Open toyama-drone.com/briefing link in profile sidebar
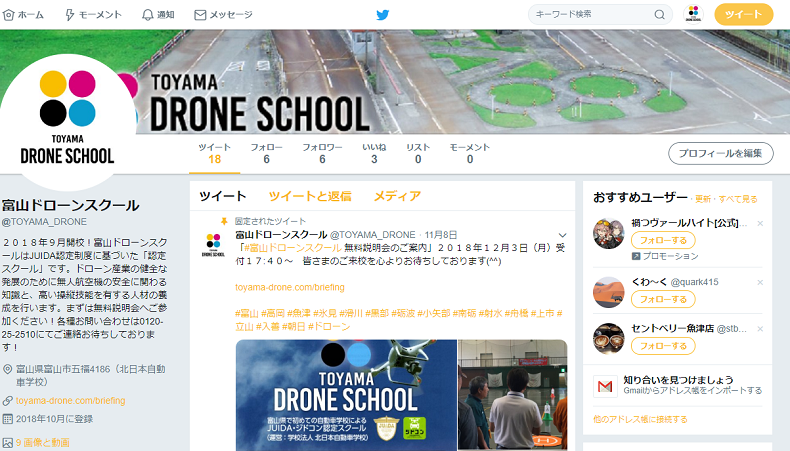 pyautogui.click(x=71, y=401)
